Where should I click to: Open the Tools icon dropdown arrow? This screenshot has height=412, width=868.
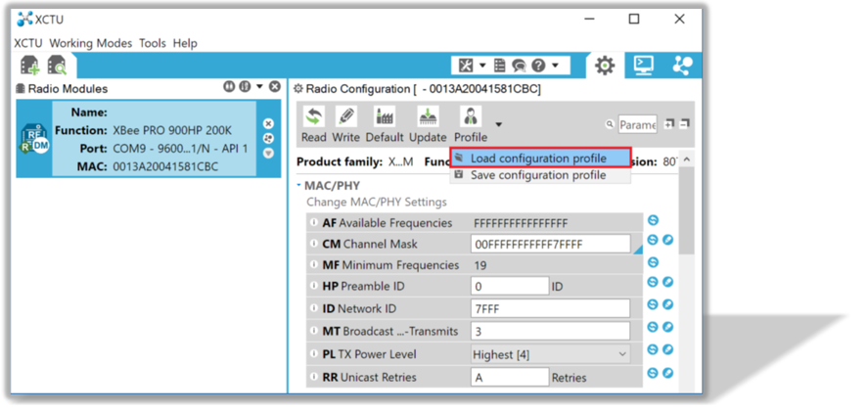coord(482,66)
